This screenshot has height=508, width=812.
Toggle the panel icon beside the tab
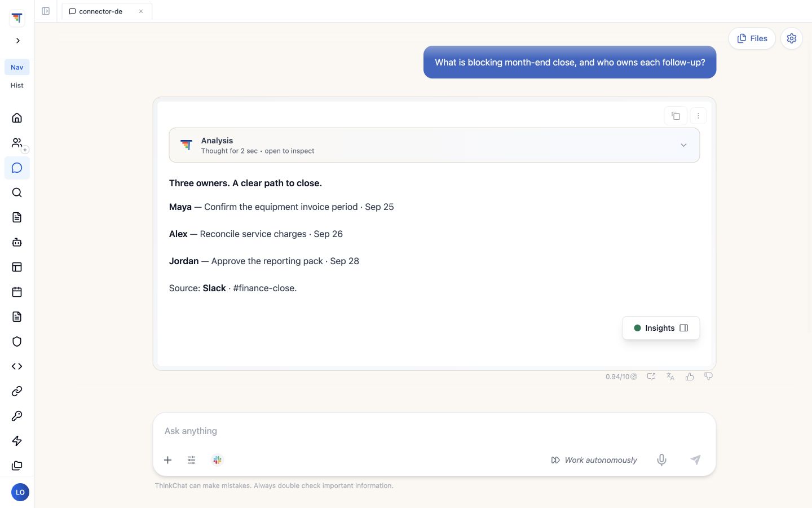[x=46, y=11]
